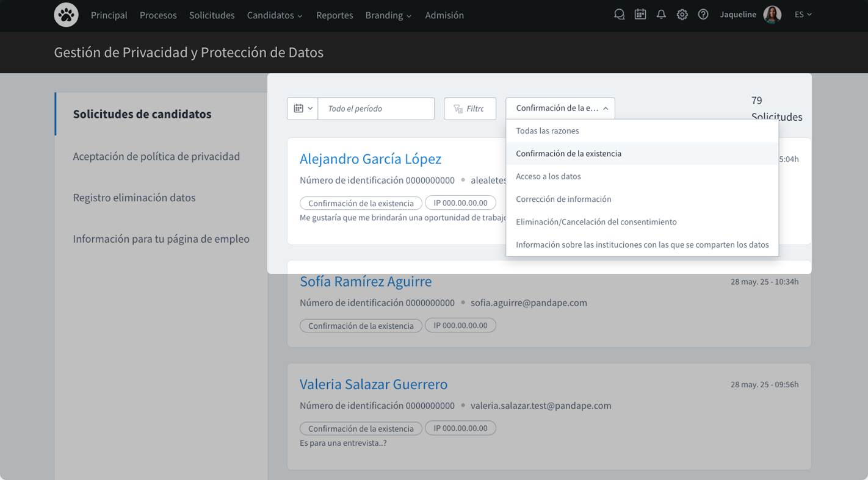Expand the Branding menu dropdown
The height and width of the screenshot is (480, 868).
tap(388, 15)
